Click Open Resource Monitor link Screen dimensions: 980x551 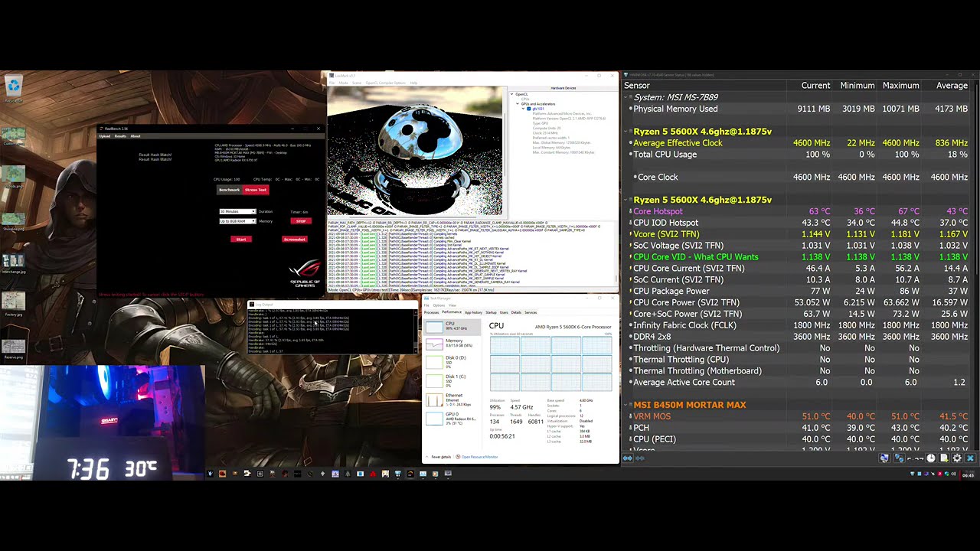point(479,457)
